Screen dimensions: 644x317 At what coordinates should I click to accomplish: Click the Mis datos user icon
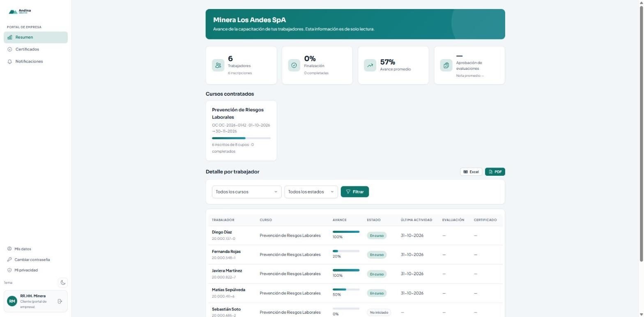pos(9,249)
